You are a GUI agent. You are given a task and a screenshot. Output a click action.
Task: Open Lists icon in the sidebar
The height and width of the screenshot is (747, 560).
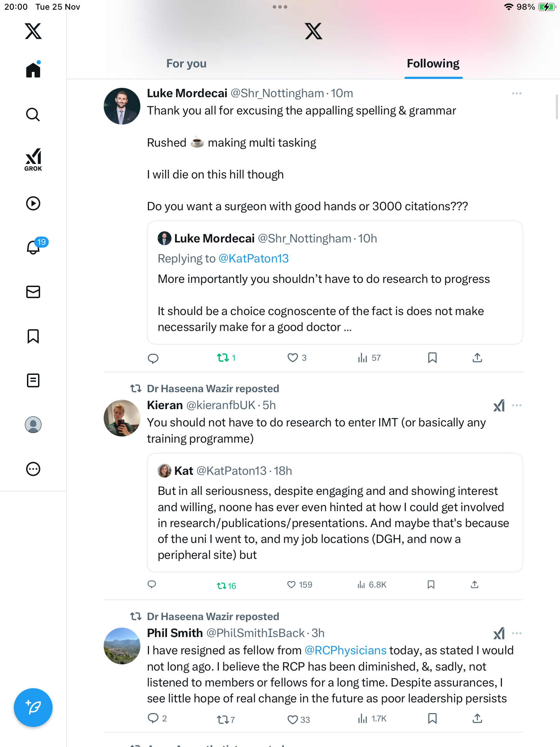pyautogui.click(x=33, y=380)
